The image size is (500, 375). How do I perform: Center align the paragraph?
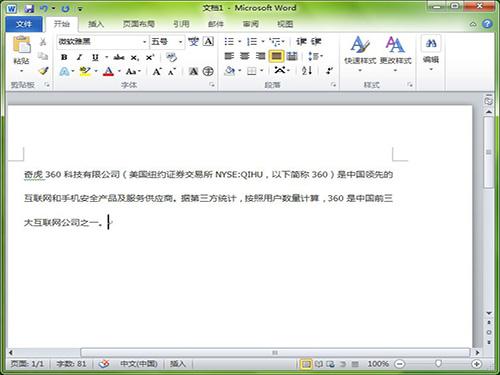point(245,56)
